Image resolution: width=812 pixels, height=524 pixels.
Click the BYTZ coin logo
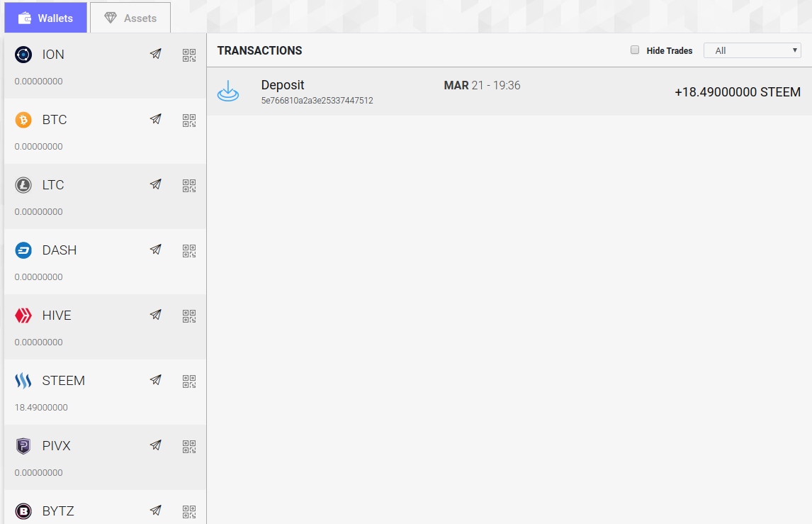tap(23, 511)
